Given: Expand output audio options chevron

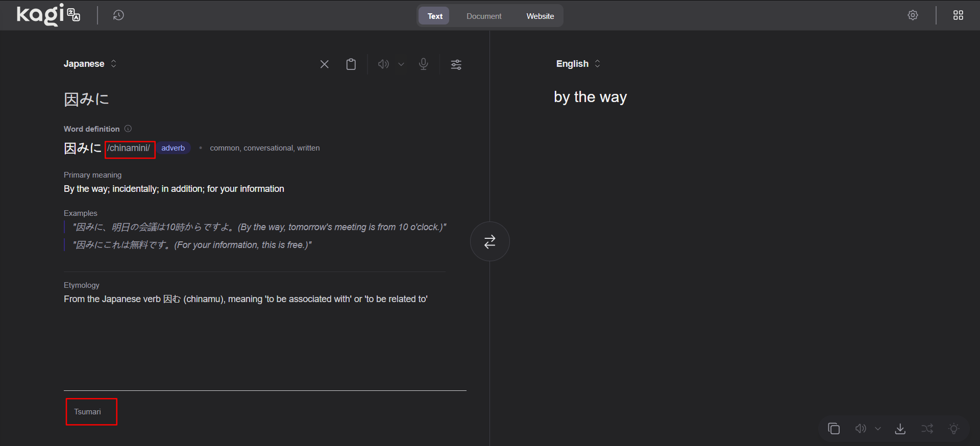Looking at the screenshot, I should [x=878, y=429].
